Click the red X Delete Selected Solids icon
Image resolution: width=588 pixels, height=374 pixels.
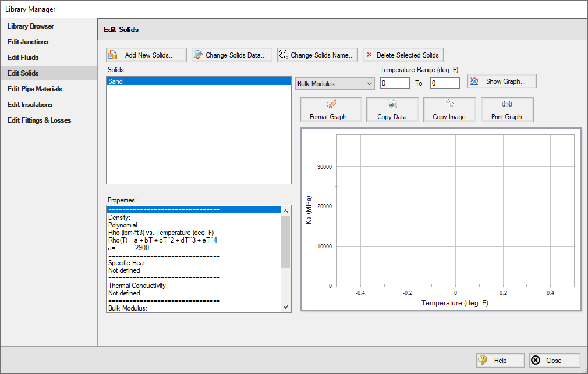point(369,55)
